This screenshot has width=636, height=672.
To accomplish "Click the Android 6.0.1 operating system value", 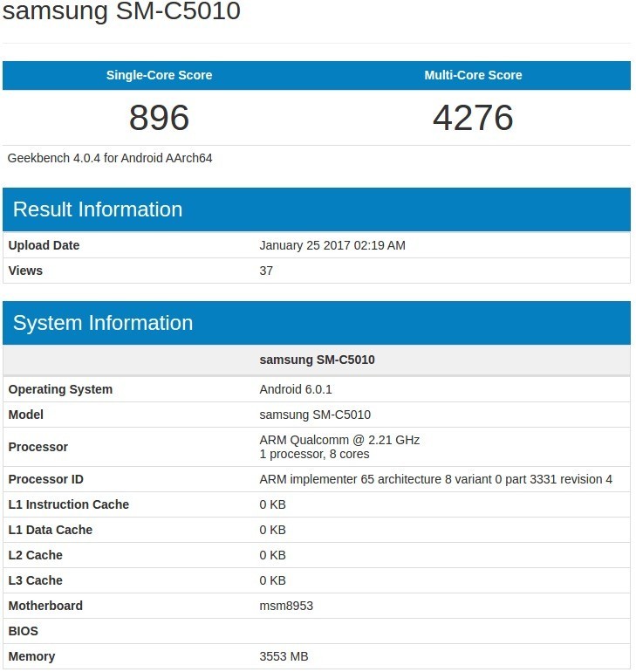I will (295, 389).
